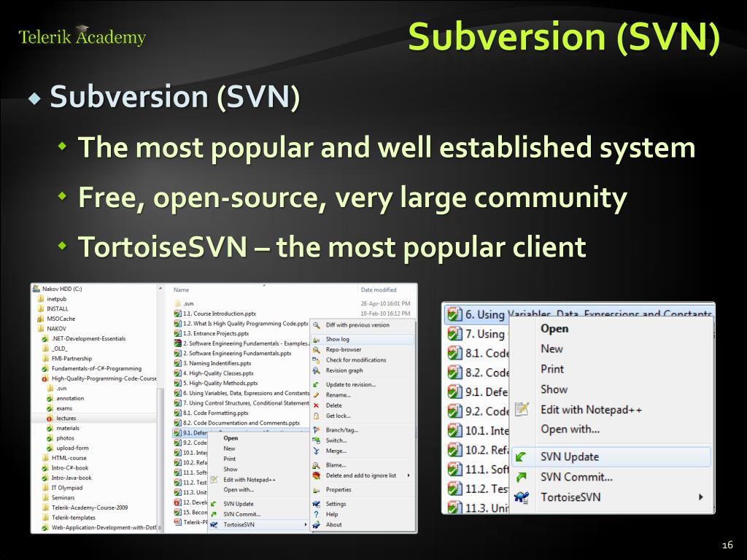747x560 pixels.
Task: Choose Show log in the TortoiseSVN submenu
Action: click(363, 340)
